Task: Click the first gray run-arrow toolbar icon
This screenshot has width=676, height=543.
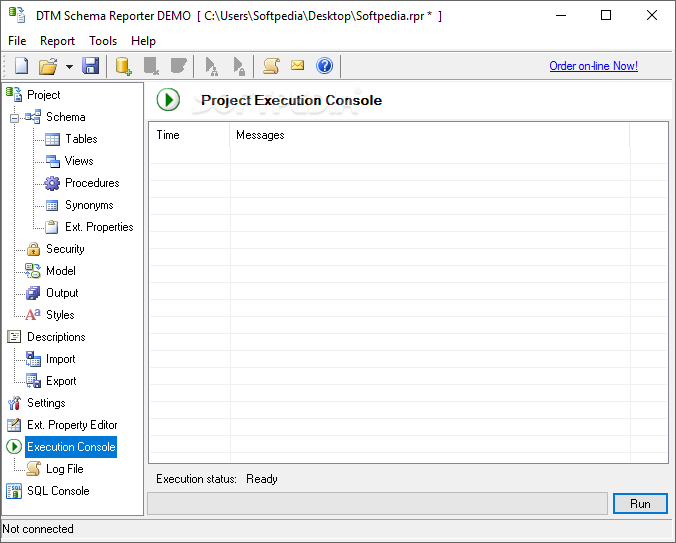Action: (x=211, y=66)
